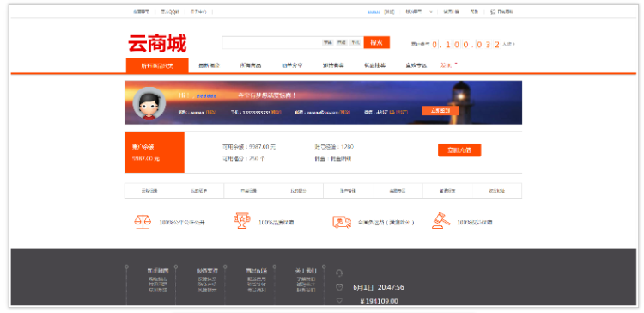This screenshot has height=313, width=644.
Task: Click the orange 立即充值 recharge button
Action: 459,150
